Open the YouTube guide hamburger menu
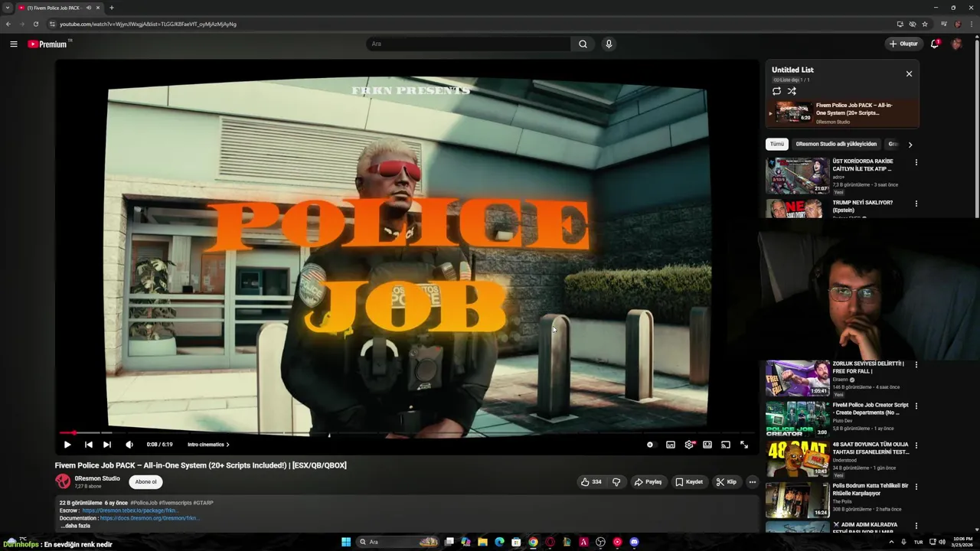 click(13, 44)
